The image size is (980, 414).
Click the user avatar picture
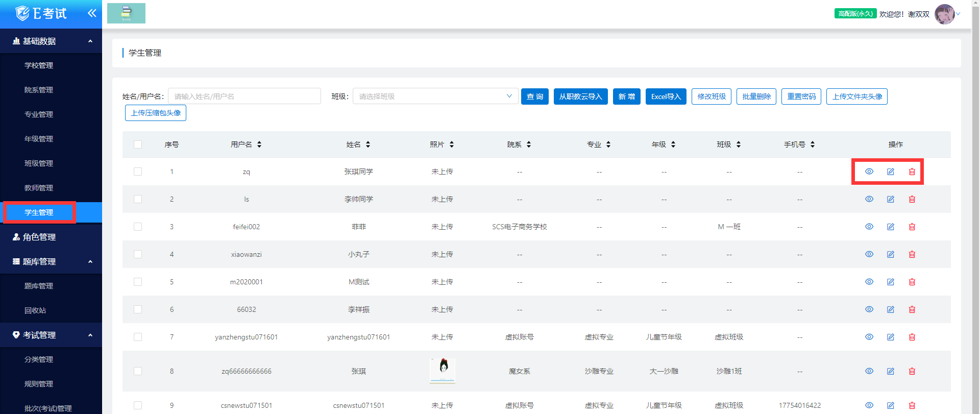[944, 14]
